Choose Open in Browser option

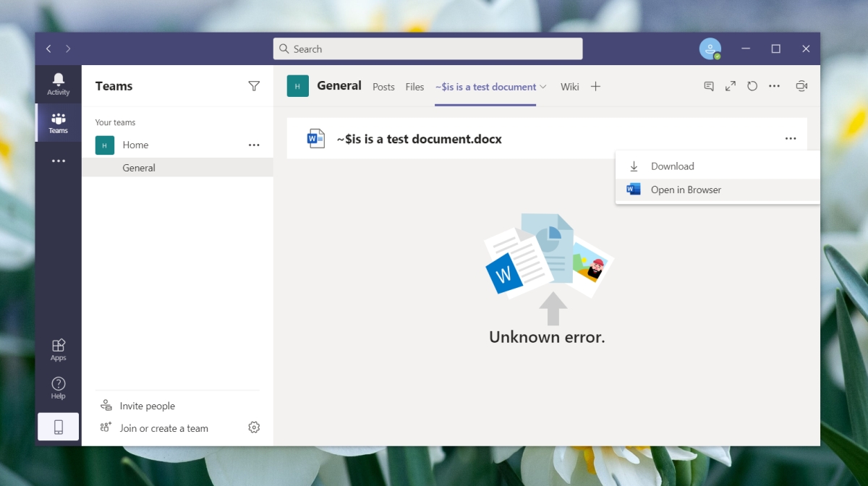[718, 189]
